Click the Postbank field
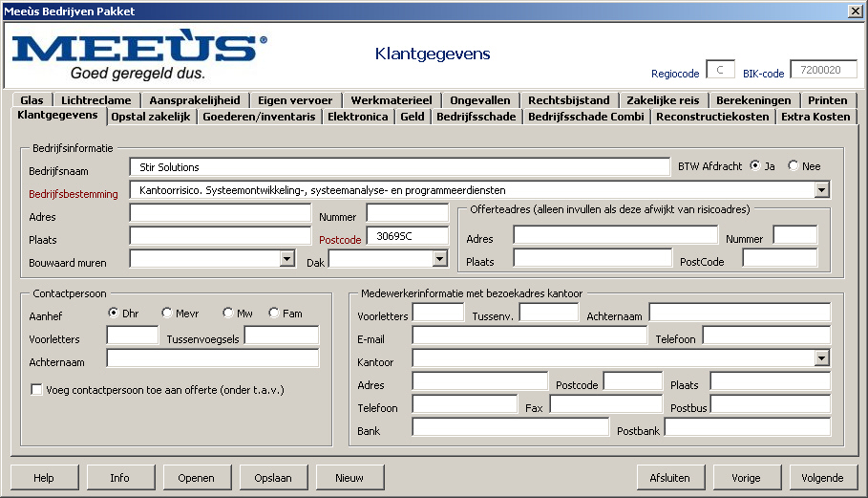The width and height of the screenshot is (868, 498). (748, 427)
